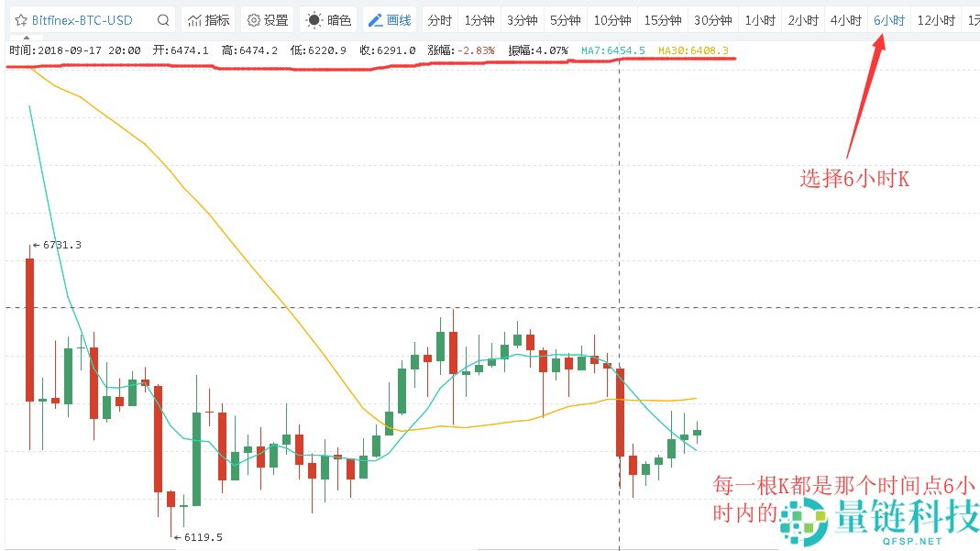This screenshot has width=980, height=551.
Task: Select the 6小时 K-line tab
Action: 888,20
